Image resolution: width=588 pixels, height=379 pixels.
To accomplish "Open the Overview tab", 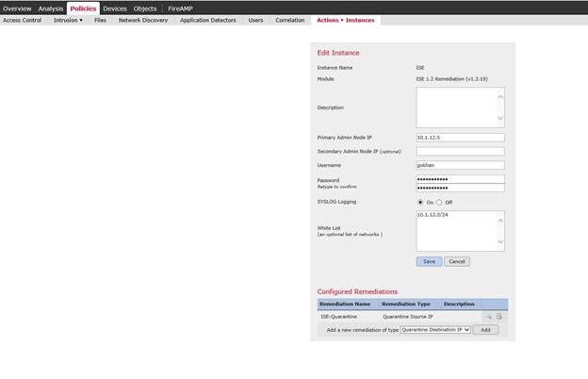I will click(17, 8).
